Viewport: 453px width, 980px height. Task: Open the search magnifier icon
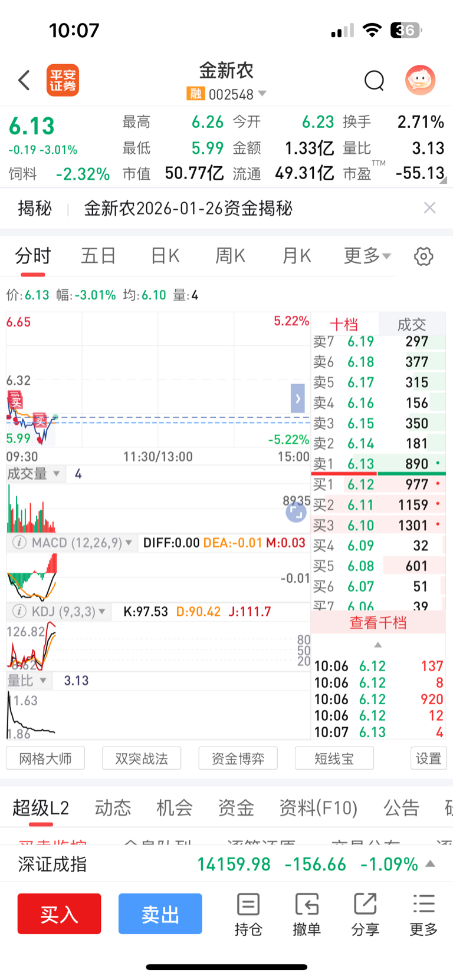pos(374,80)
